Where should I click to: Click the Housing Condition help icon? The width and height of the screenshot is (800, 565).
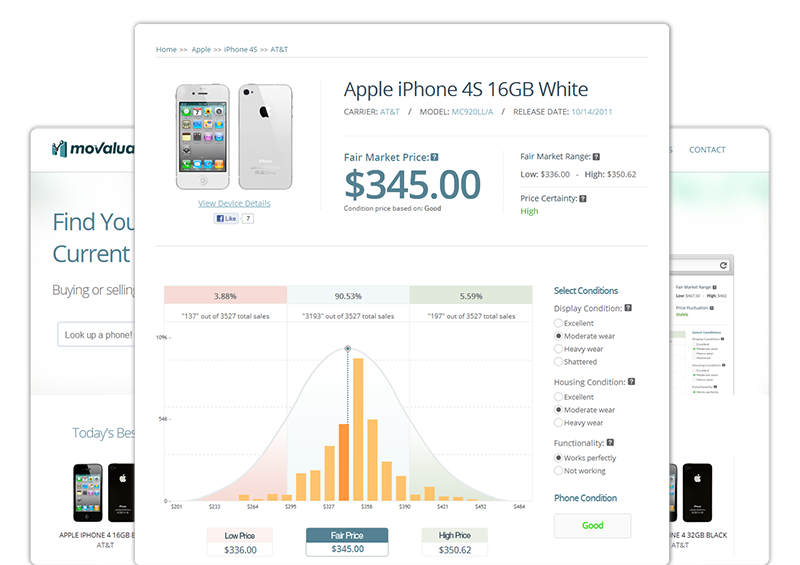[x=631, y=382]
